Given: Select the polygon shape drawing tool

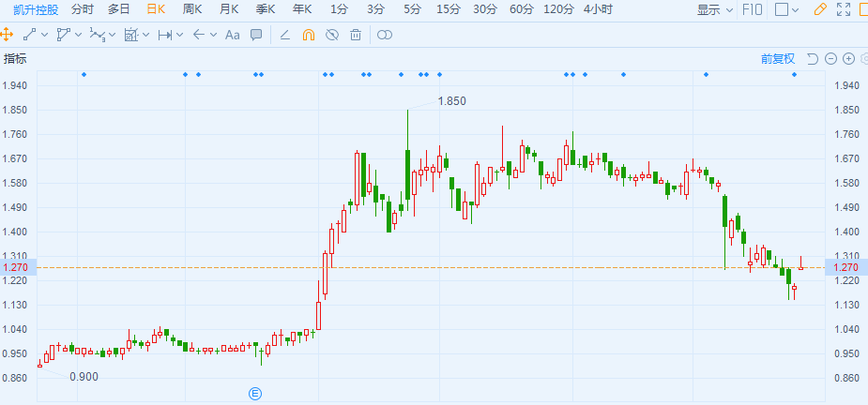Looking at the screenshot, I should point(64,35).
